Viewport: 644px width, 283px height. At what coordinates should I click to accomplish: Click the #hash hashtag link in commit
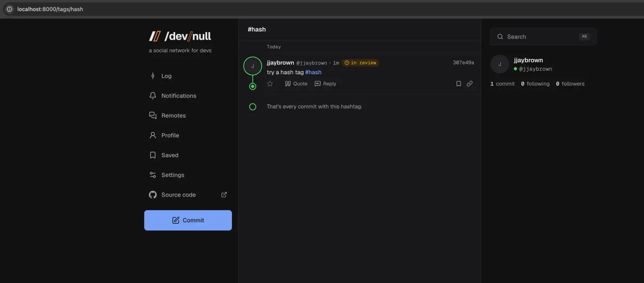(x=313, y=72)
